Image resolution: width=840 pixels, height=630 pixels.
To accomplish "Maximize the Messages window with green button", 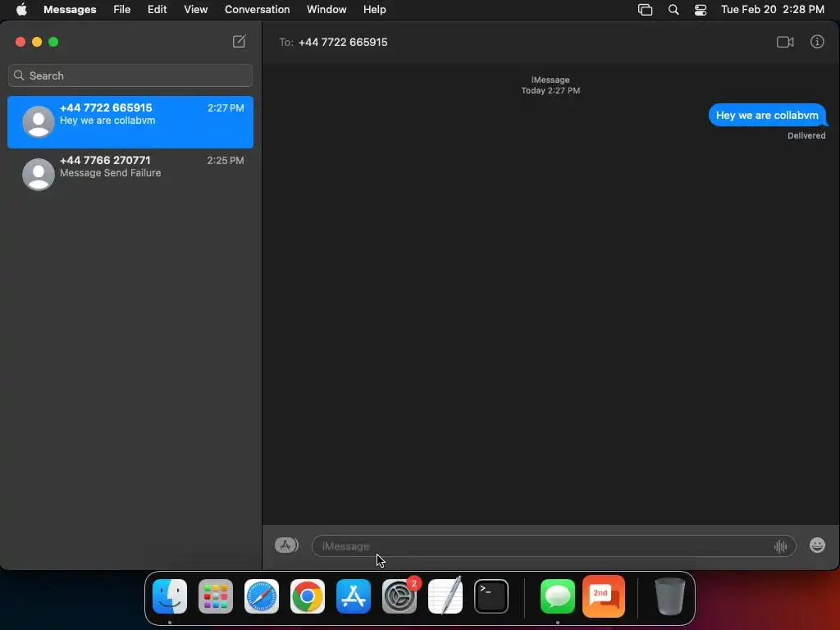I will click(53, 42).
